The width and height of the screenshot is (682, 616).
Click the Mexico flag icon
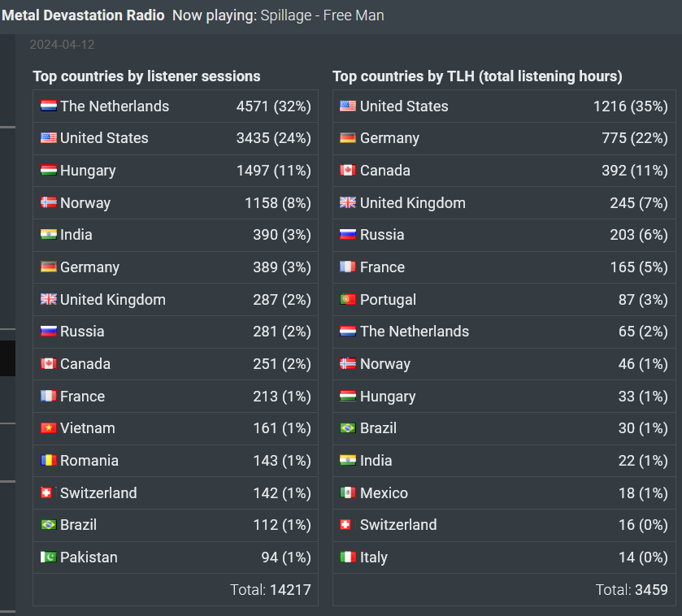[348, 492]
